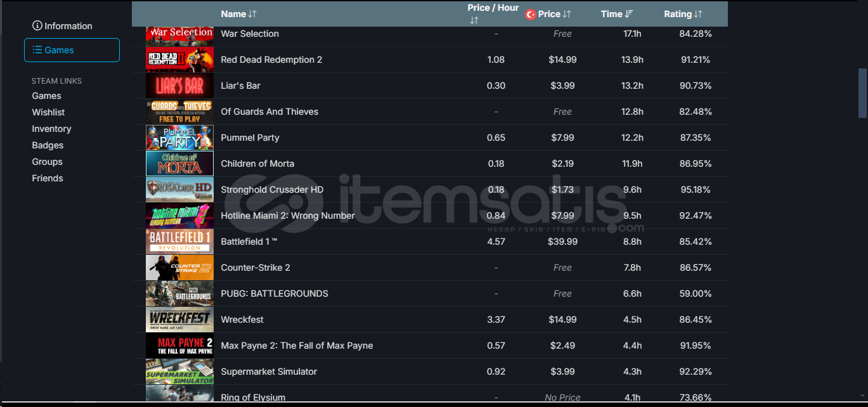The width and height of the screenshot is (868, 407).
Task: Select the Ring of Elysium name
Action: [x=253, y=397]
